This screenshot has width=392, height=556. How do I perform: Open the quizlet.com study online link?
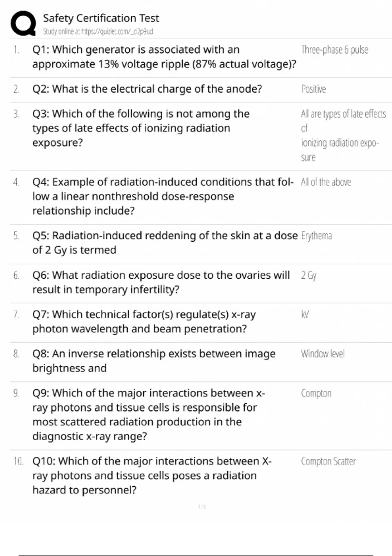pos(98,31)
